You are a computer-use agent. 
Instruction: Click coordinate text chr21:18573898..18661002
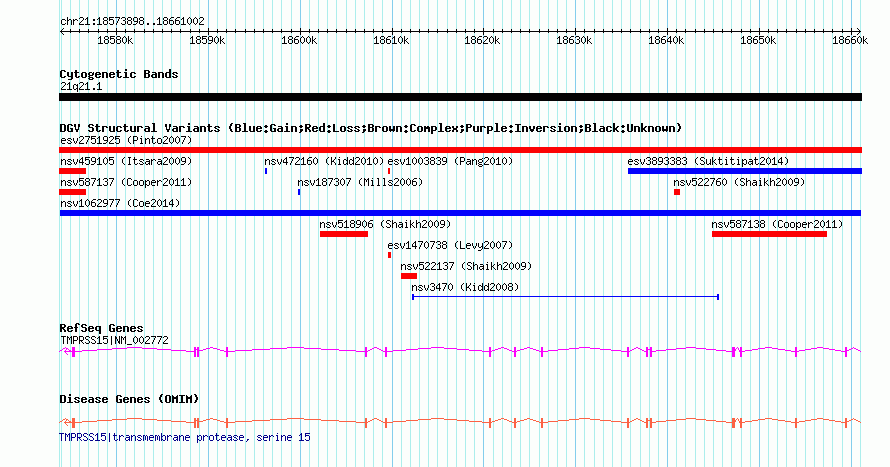tap(132, 21)
